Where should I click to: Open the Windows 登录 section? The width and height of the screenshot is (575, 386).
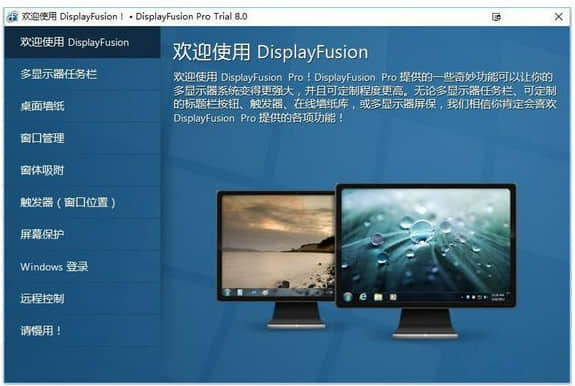coord(82,266)
